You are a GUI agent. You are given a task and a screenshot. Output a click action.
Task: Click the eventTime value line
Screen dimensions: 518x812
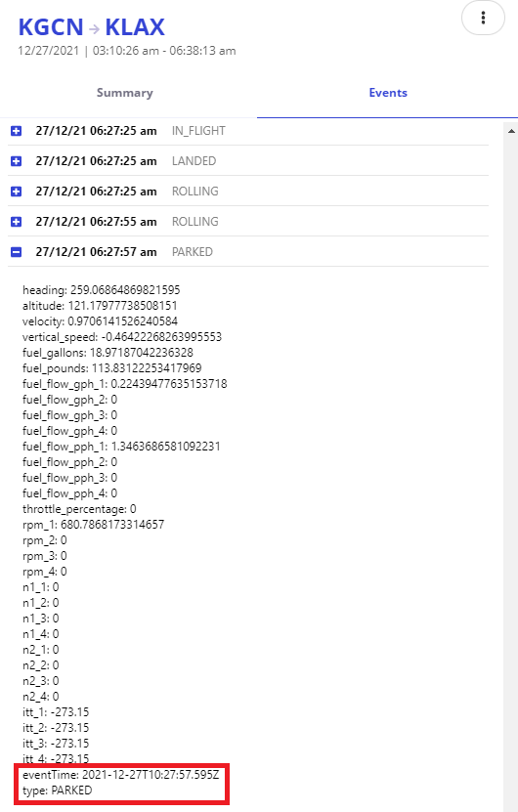(x=120, y=775)
